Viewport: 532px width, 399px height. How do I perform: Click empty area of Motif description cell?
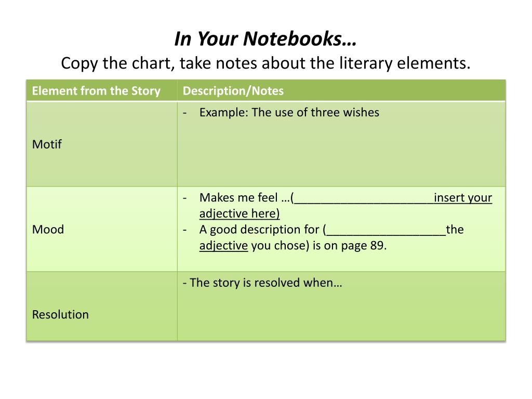pos(341,153)
